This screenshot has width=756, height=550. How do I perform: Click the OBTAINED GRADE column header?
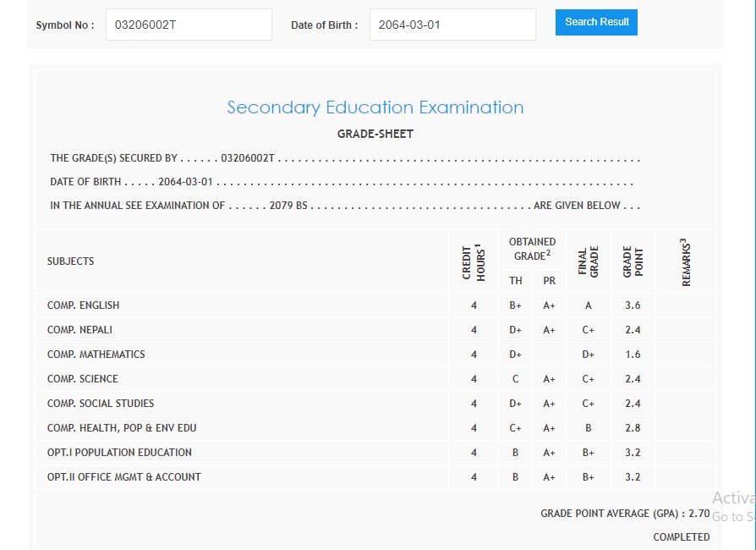point(532,249)
